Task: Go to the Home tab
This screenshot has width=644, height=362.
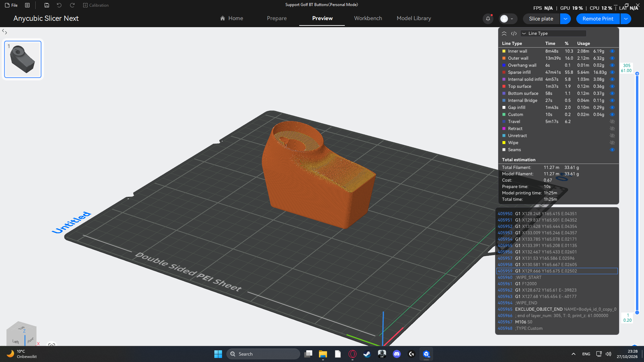Action: click(x=231, y=18)
